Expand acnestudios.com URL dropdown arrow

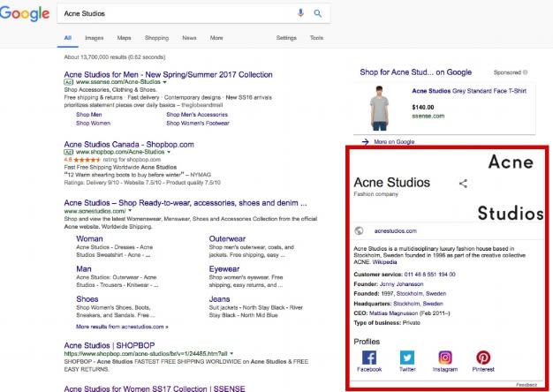(130, 211)
